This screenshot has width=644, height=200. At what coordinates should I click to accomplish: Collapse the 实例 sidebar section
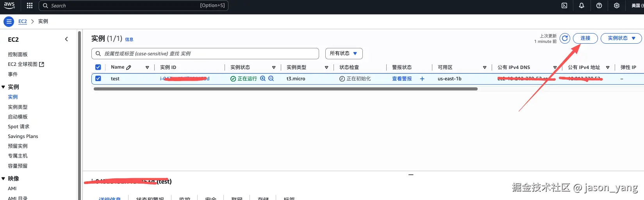tap(4, 87)
